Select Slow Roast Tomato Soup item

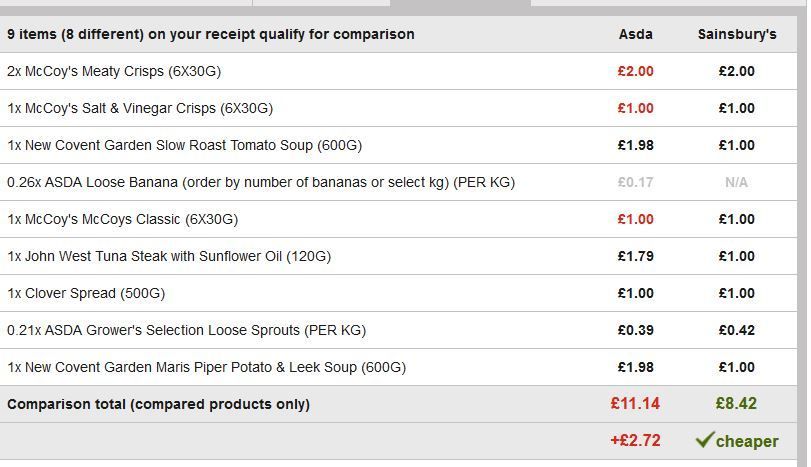click(x=184, y=145)
